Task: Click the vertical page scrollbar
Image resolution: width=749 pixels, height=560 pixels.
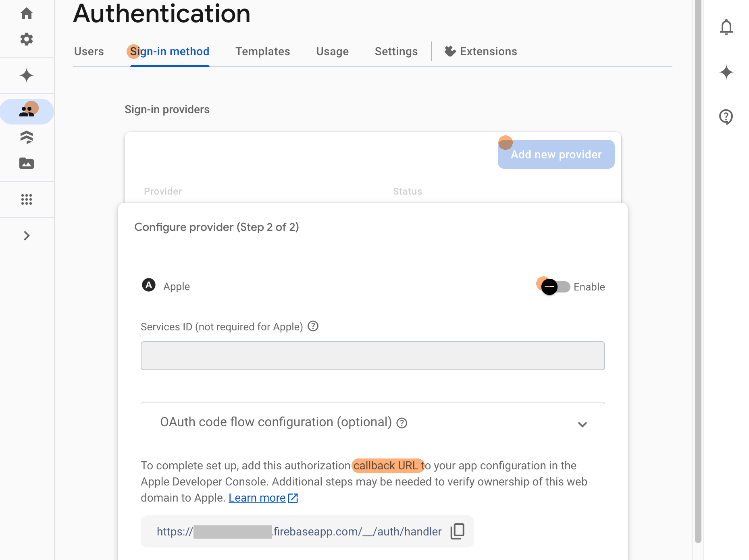Action: point(698,242)
